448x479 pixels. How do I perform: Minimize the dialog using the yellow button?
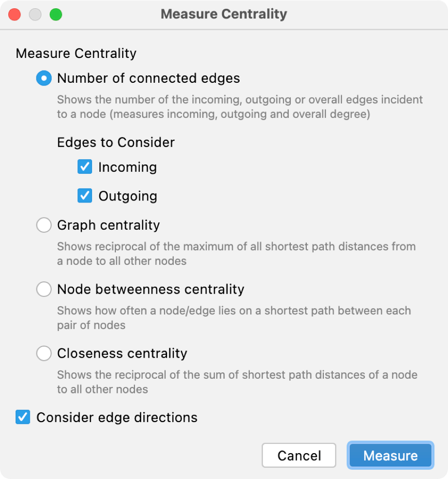(x=35, y=14)
